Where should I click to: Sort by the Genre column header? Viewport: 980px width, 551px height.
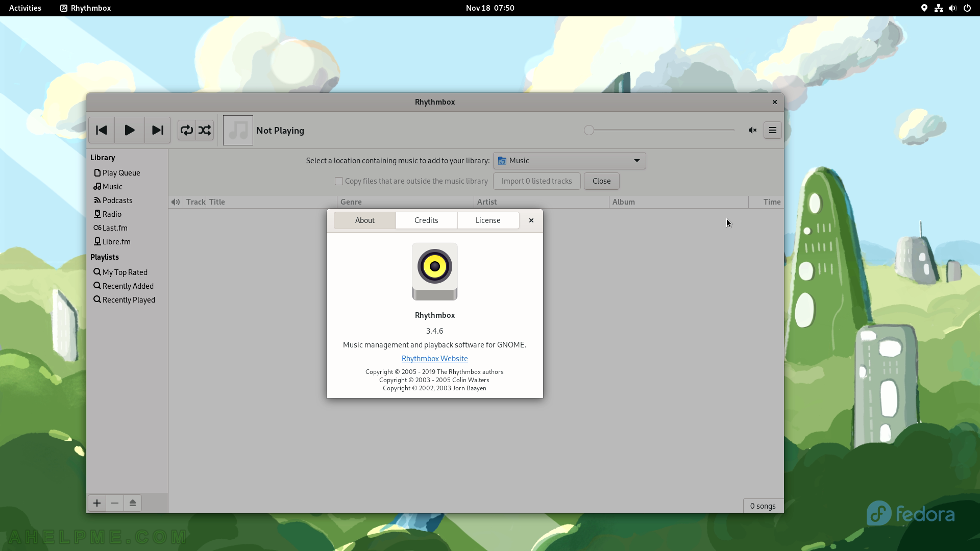coord(405,202)
